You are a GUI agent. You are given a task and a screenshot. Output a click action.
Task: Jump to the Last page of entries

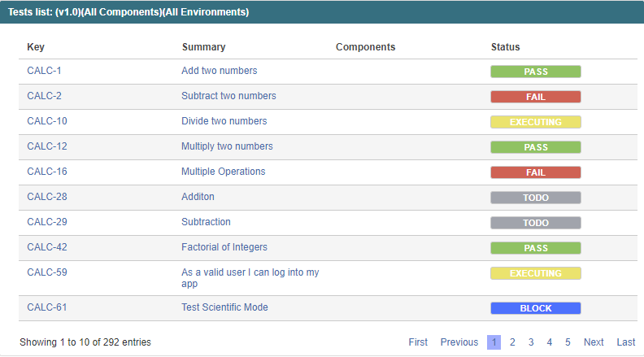pos(625,342)
